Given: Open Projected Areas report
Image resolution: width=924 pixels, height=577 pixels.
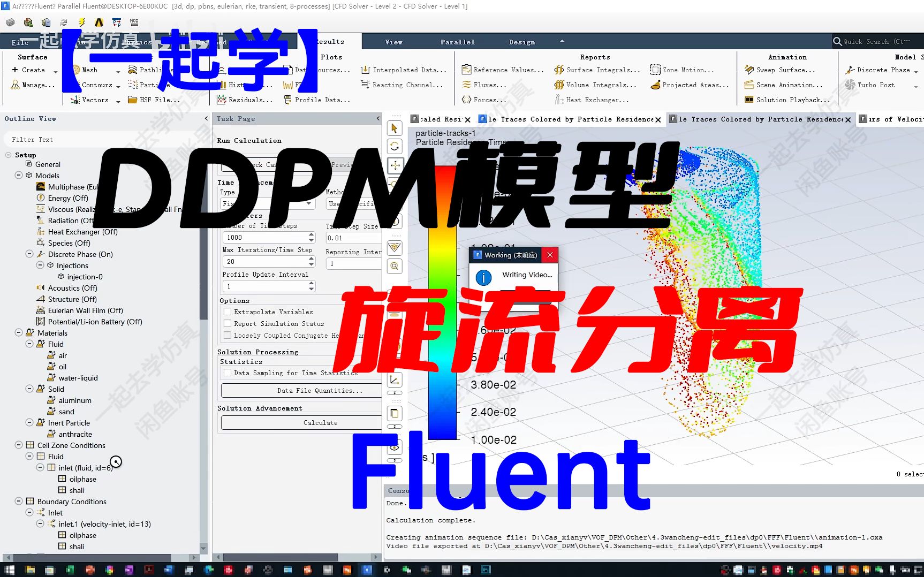Looking at the screenshot, I should 690,85.
